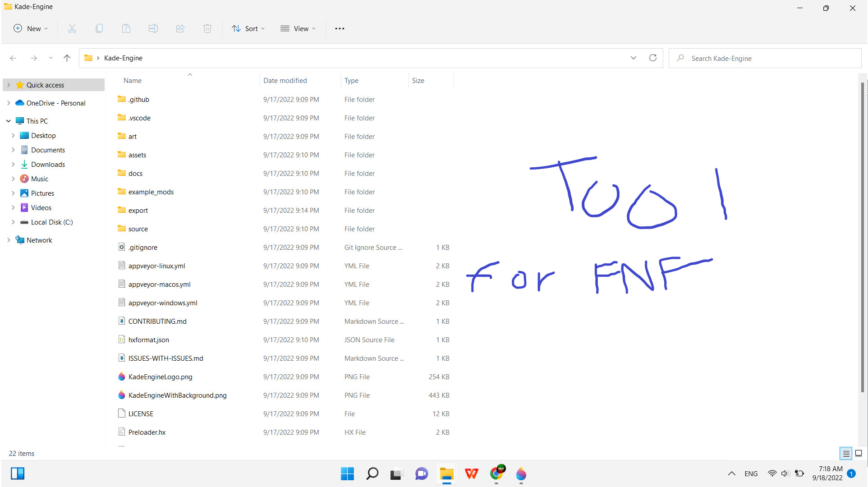Open the See more ellipsis menu

coord(340,28)
